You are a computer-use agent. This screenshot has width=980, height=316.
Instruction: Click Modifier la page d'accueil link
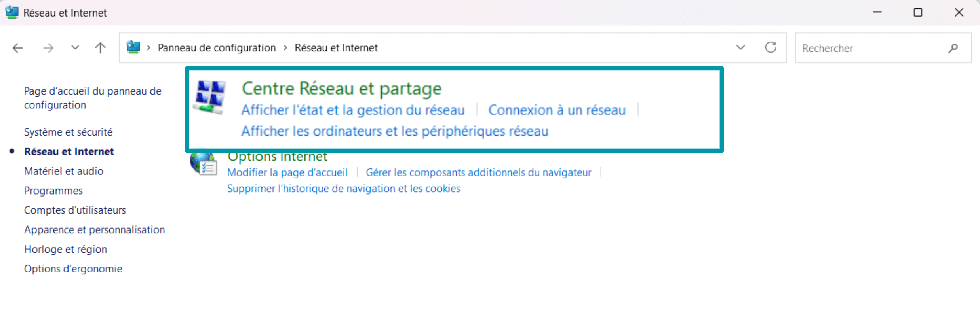(287, 172)
